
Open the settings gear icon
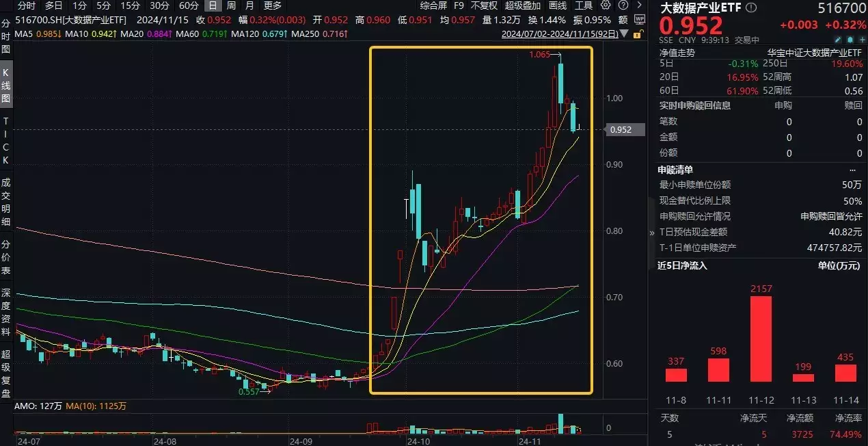[606, 5]
